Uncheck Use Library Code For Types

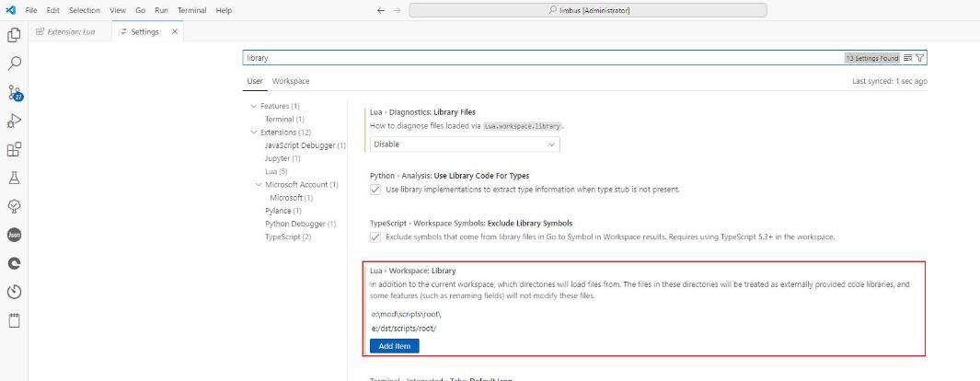click(x=375, y=190)
